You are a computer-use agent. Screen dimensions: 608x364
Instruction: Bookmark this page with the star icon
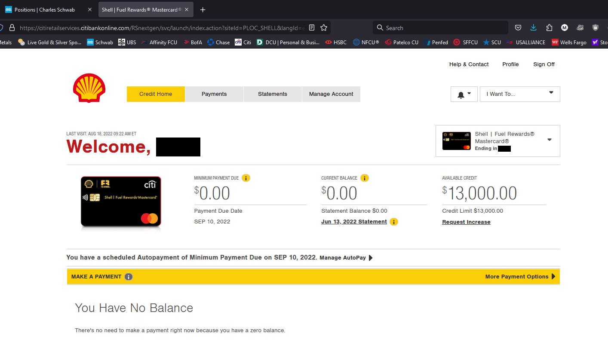(x=324, y=27)
